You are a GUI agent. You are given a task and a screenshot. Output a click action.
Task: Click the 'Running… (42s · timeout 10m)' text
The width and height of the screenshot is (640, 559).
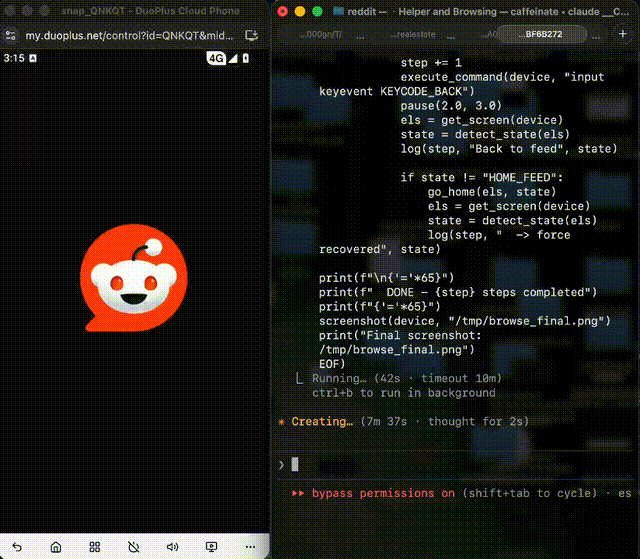coord(407,379)
